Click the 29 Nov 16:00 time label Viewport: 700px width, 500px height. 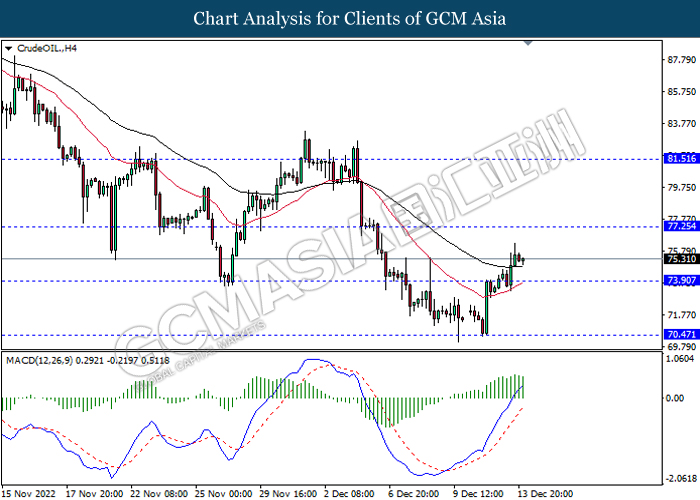coord(288,494)
